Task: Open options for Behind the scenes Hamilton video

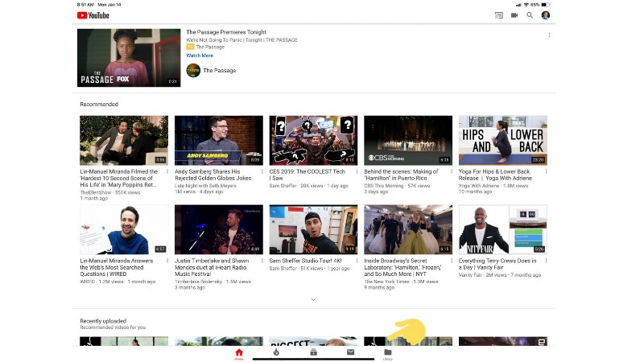Action: tap(452, 171)
